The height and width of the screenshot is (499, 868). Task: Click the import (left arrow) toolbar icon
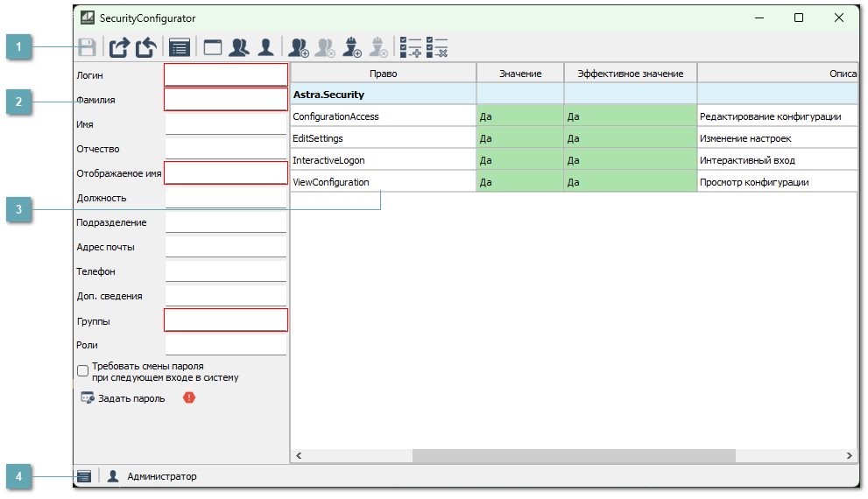coord(146,47)
